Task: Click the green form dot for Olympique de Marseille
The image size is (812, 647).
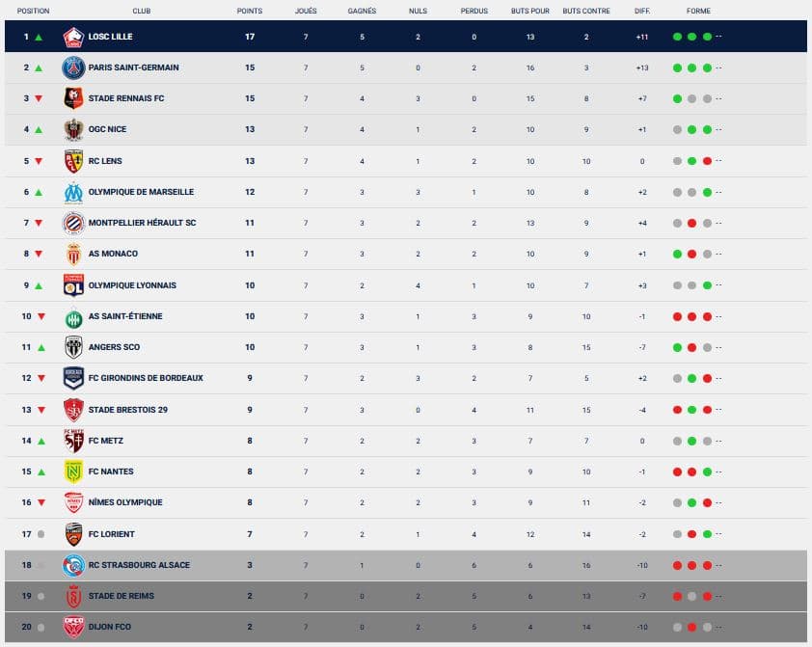Action: tap(708, 192)
